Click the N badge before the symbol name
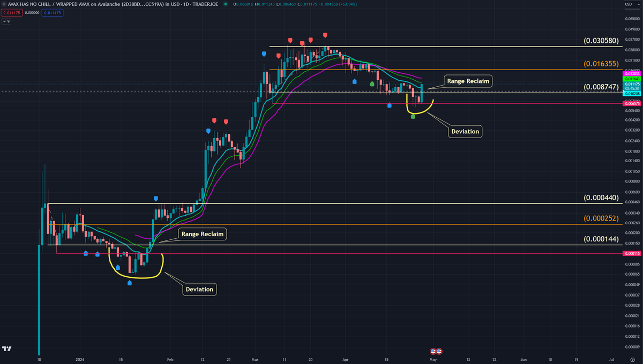 [x=4, y=4]
